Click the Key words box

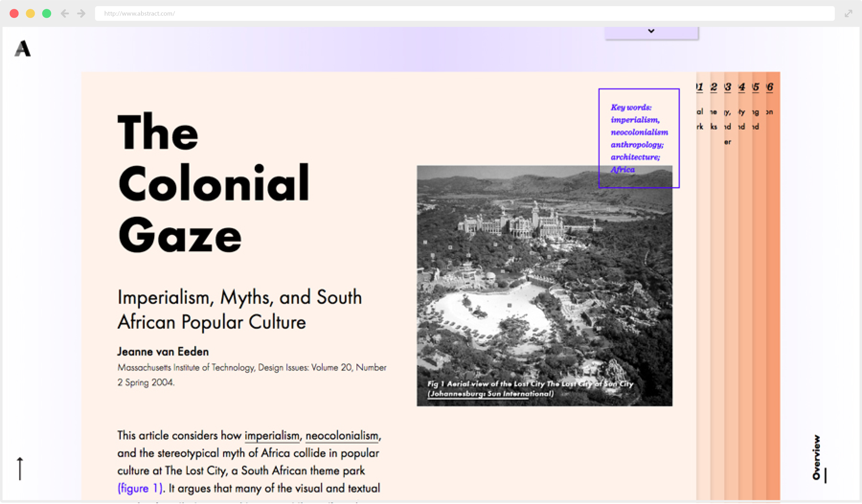pyautogui.click(x=639, y=138)
